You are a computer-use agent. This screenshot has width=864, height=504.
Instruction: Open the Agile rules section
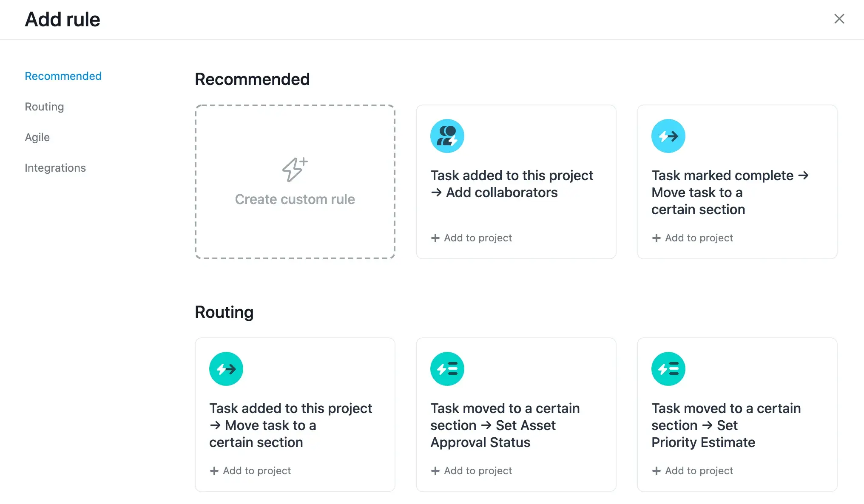[x=37, y=137]
